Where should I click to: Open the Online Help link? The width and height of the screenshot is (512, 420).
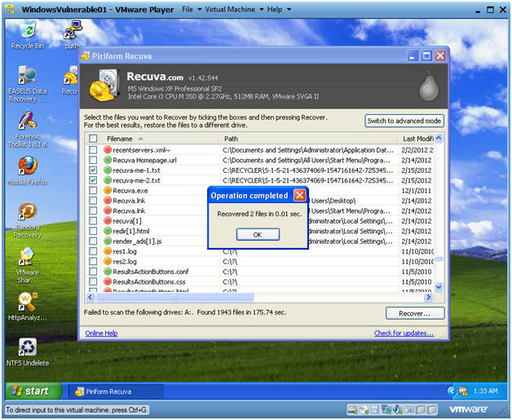101,333
